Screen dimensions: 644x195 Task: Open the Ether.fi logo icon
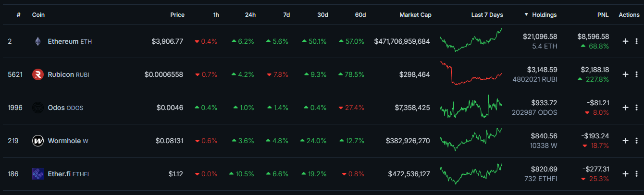(38, 174)
